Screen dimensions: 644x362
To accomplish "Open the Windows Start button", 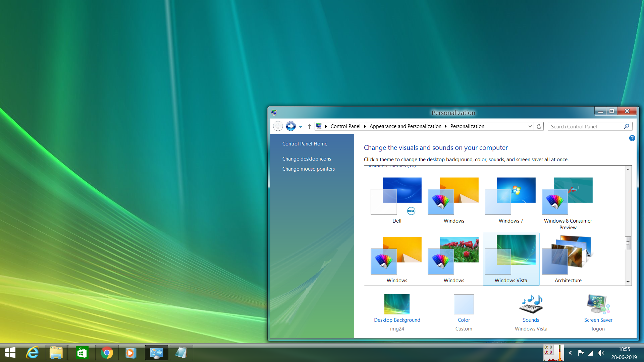I will click(x=10, y=353).
